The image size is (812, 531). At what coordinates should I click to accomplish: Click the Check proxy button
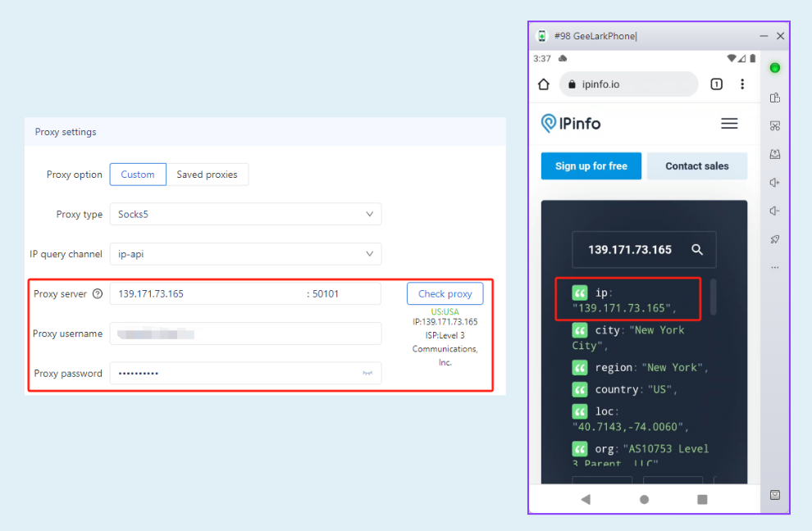tap(445, 293)
